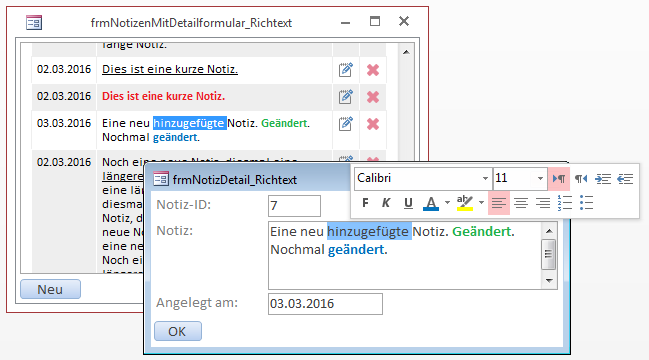Toggle italic formatting (K) in mini toolbar

[386, 203]
